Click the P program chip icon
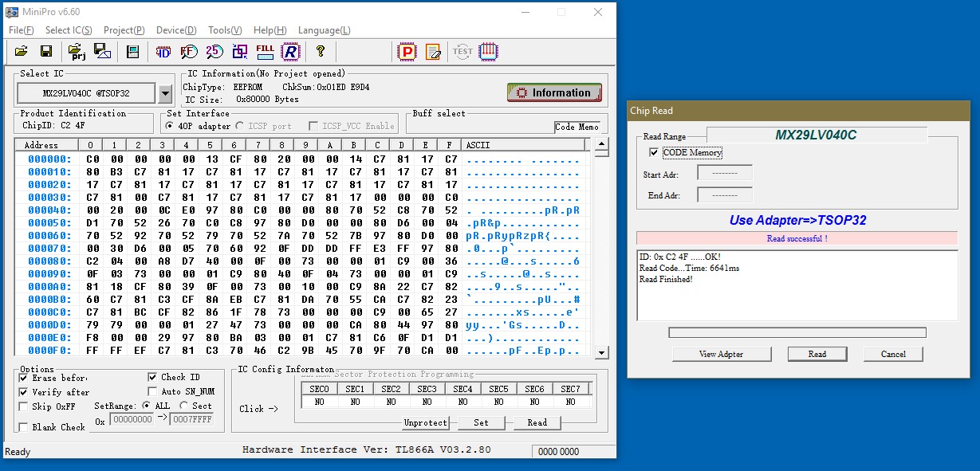Image resolution: width=980 pixels, height=471 pixels. click(x=407, y=52)
